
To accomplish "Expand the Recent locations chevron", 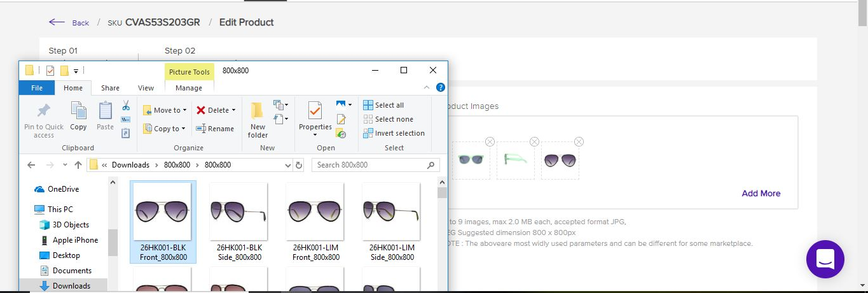I will tap(65, 165).
